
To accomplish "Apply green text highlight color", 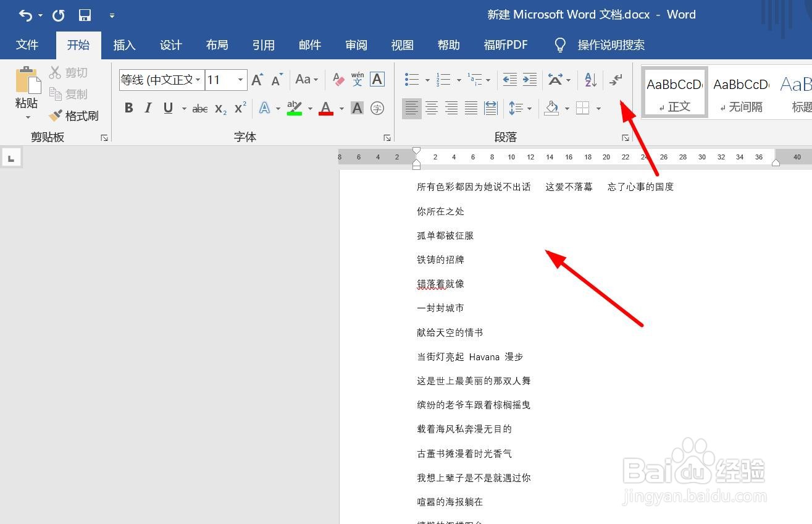I will 295,108.
